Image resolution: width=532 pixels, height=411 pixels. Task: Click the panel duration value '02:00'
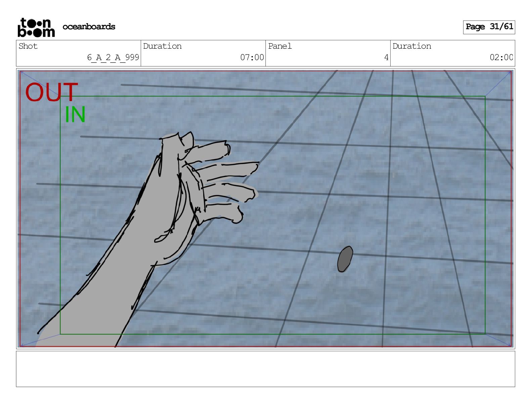(x=501, y=57)
